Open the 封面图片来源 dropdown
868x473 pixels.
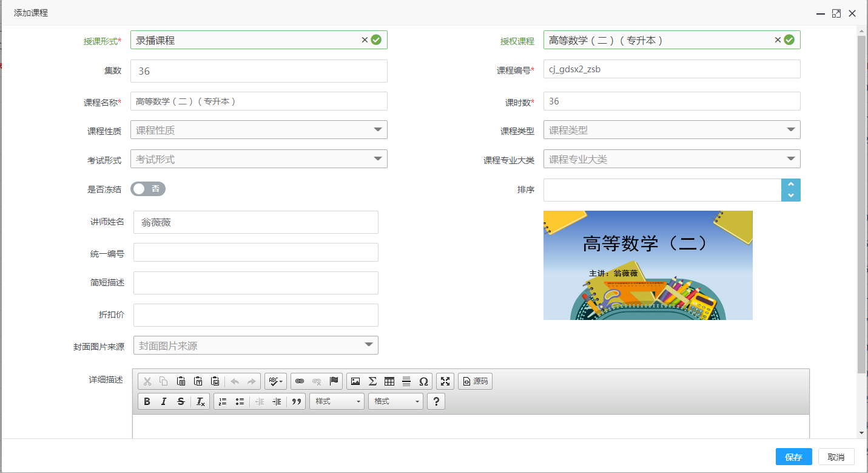255,345
